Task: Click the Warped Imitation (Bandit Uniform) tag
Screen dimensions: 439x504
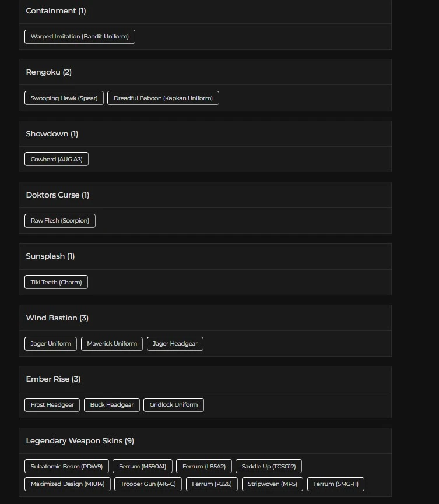Action: pyautogui.click(x=80, y=37)
